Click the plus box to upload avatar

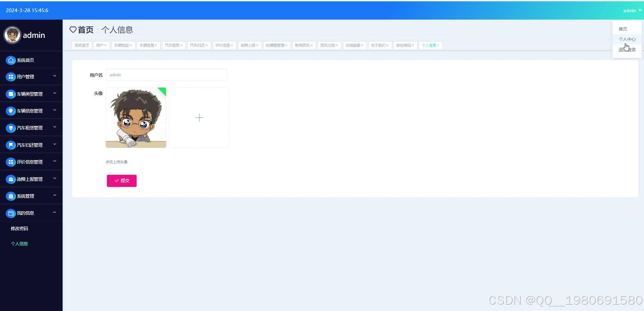[199, 118]
